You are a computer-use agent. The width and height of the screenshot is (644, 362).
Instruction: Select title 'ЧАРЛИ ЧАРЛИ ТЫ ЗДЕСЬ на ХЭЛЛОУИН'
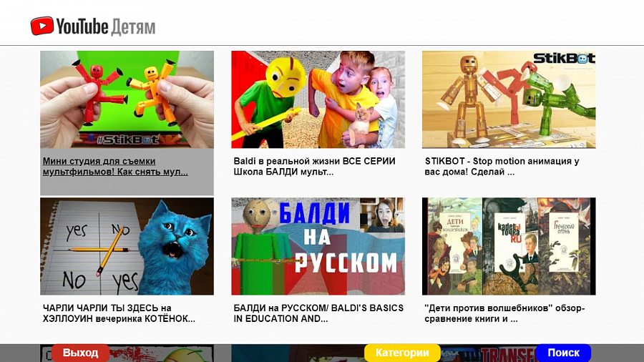(119, 313)
